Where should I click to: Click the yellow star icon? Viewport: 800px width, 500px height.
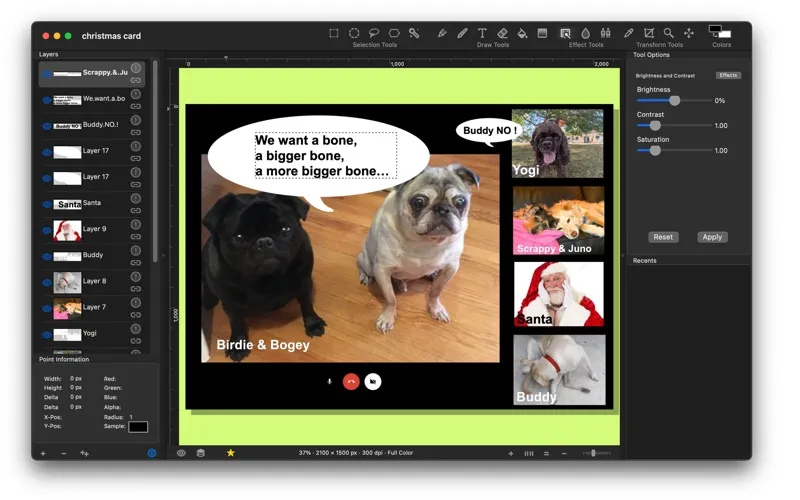[231, 453]
